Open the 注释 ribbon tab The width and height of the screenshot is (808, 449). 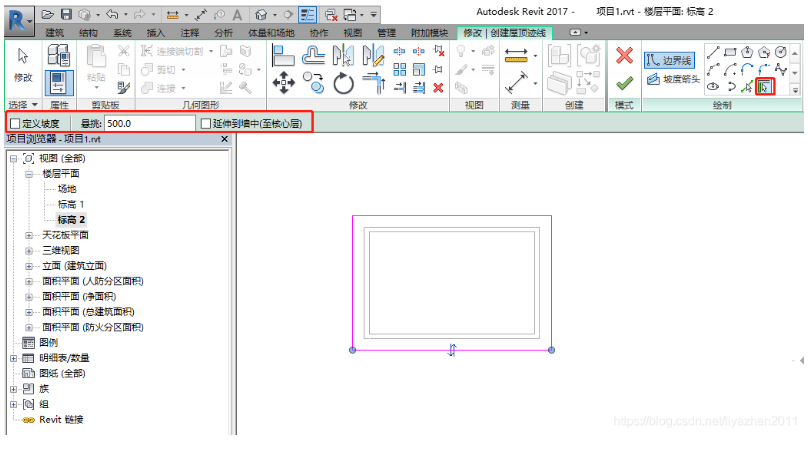(x=190, y=33)
